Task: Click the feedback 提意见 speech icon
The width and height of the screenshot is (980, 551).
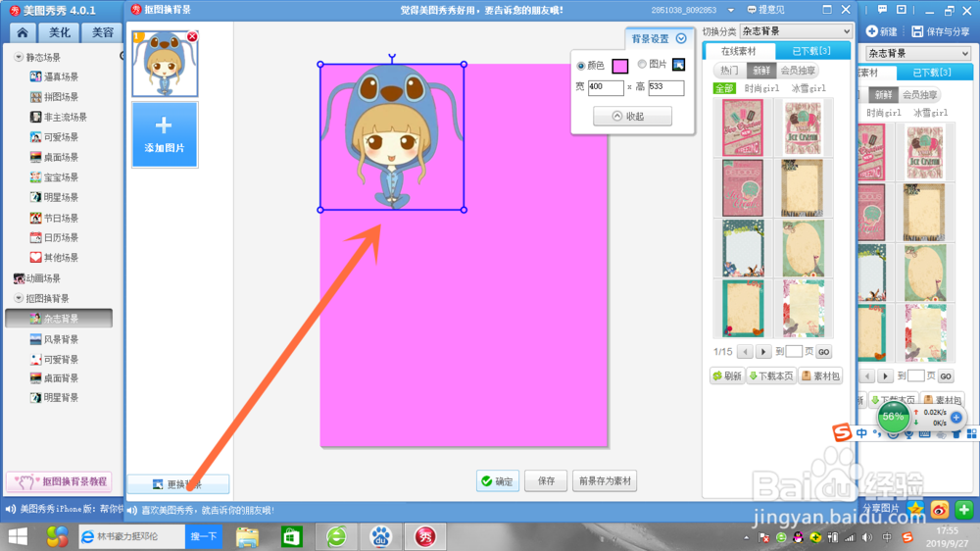Action: [752, 10]
